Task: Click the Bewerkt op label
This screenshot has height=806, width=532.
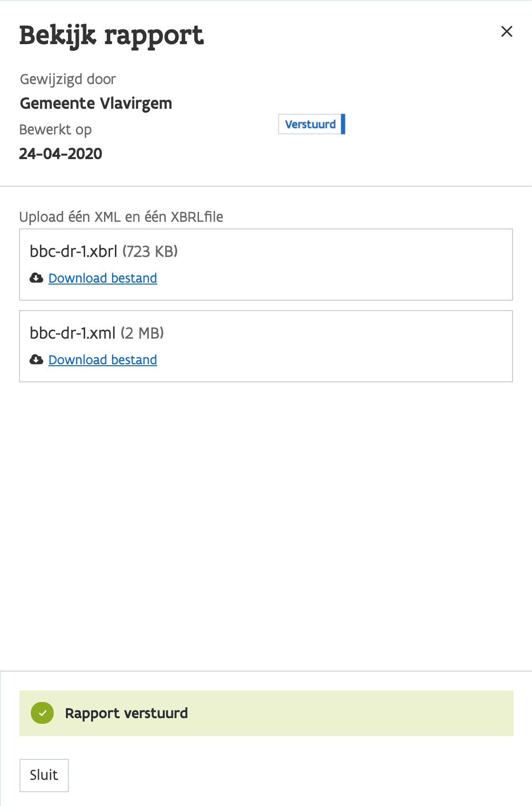Action: [56, 129]
